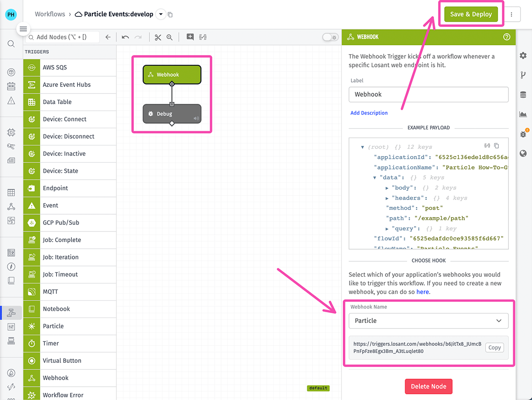The height and width of the screenshot is (400, 532).
Task: Open the data tables grid sidebar icon
Action: (x=11, y=192)
